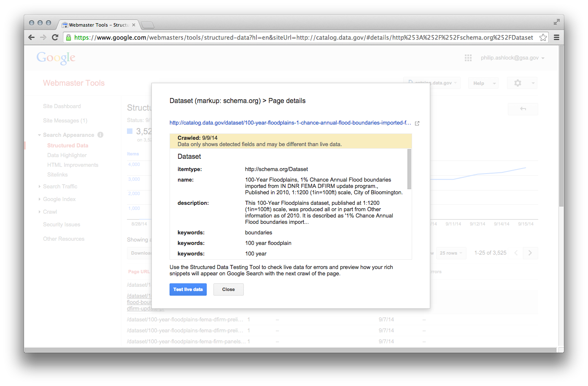The image size is (588, 386).
Task: Close the Page details dialog
Action: pyautogui.click(x=228, y=289)
